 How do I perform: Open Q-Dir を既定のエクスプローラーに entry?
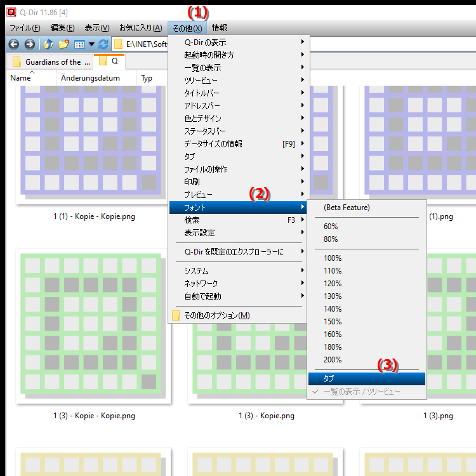coord(238,252)
